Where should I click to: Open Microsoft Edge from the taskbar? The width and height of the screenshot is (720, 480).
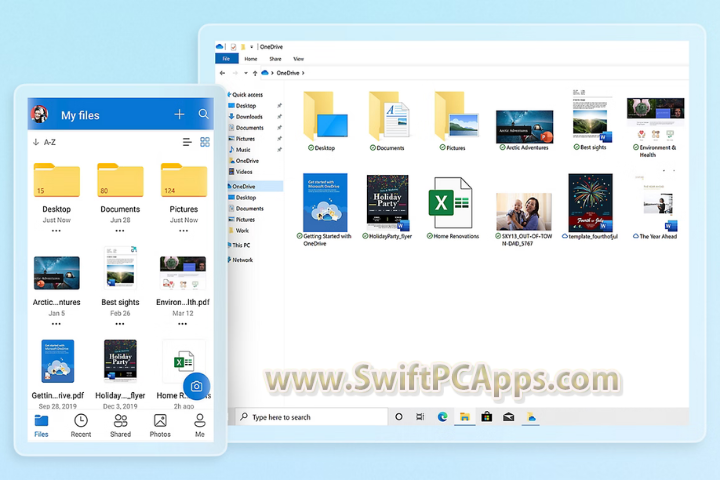(443, 417)
